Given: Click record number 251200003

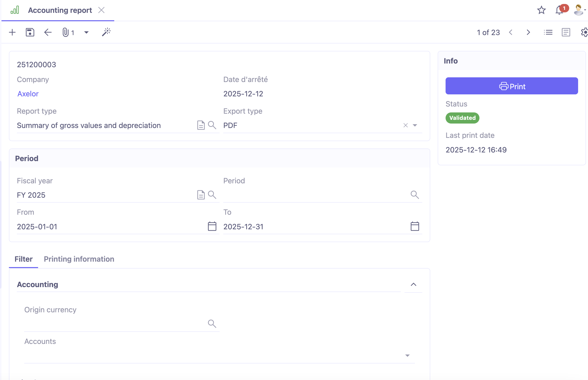Looking at the screenshot, I should click(37, 65).
